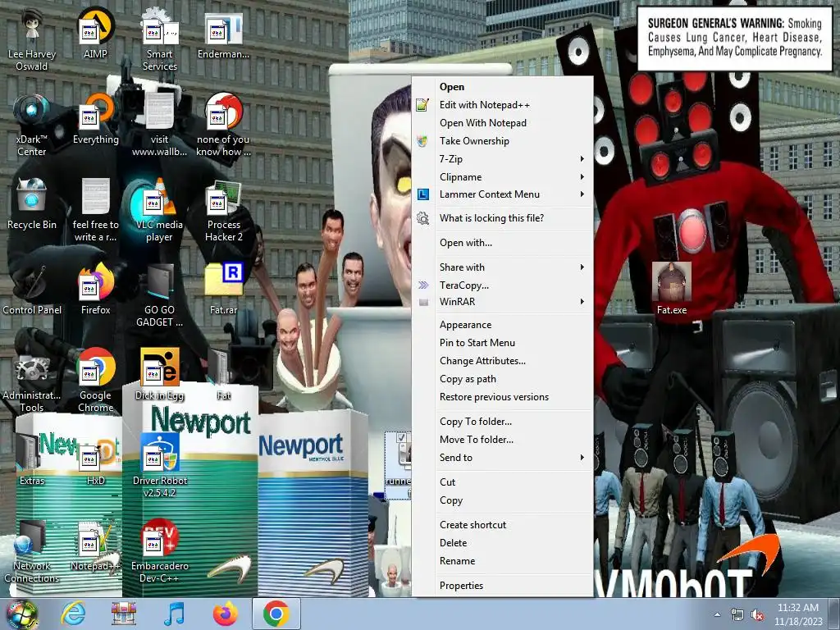
Task: Choose 'What is locking this file?'
Action: tap(512, 218)
